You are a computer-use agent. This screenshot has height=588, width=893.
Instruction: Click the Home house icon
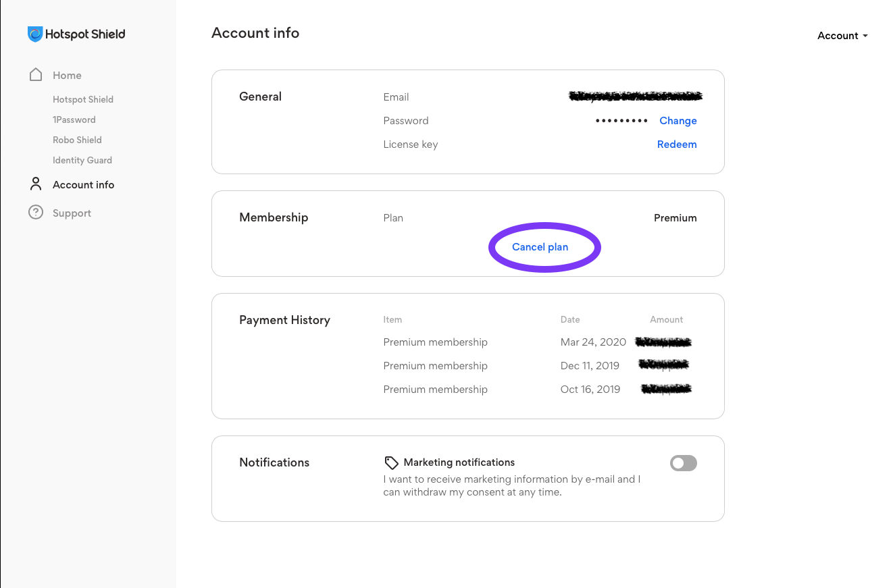pos(36,75)
